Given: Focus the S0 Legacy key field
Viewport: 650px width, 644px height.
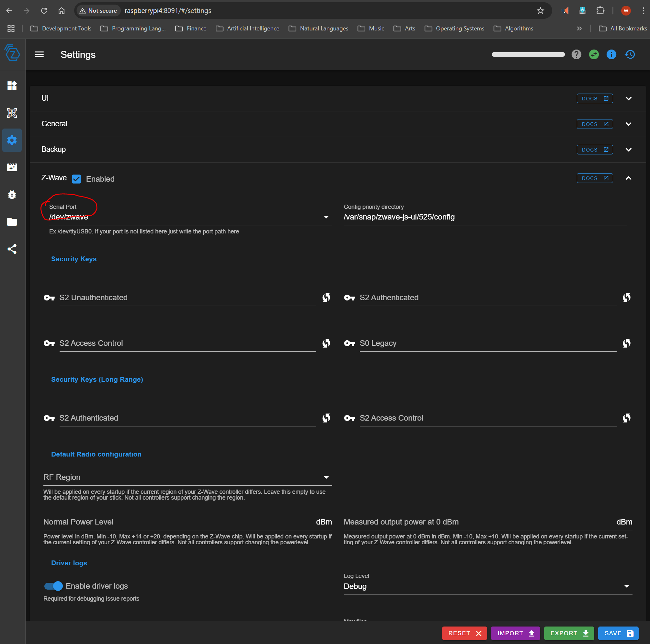Looking at the screenshot, I should coord(488,343).
